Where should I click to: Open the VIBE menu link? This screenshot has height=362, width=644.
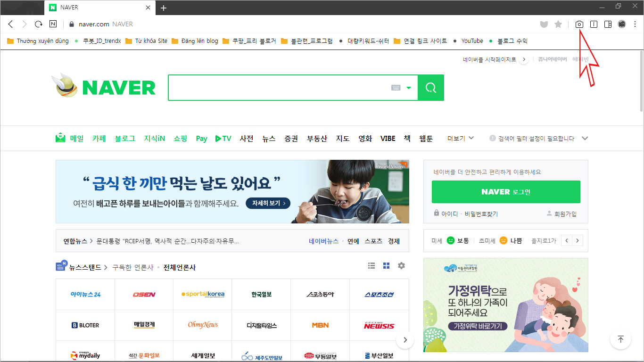[x=388, y=139]
